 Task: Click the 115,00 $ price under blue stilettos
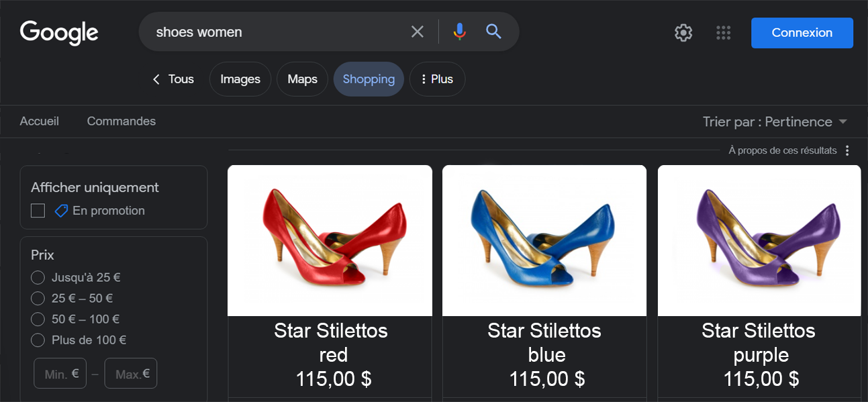[x=547, y=379]
